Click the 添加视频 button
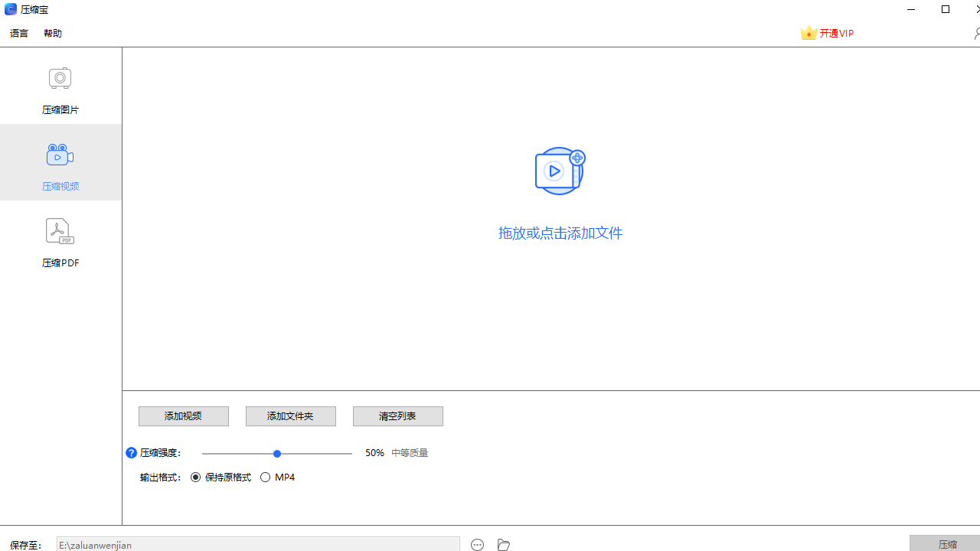This screenshot has height=551, width=980. (x=183, y=416)
